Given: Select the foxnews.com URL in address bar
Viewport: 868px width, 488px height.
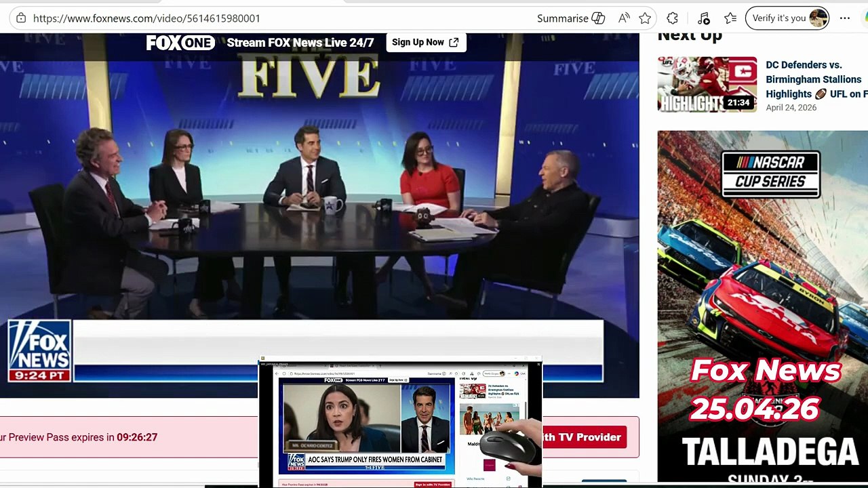Looking at the screenshot, I should (146, 18).
